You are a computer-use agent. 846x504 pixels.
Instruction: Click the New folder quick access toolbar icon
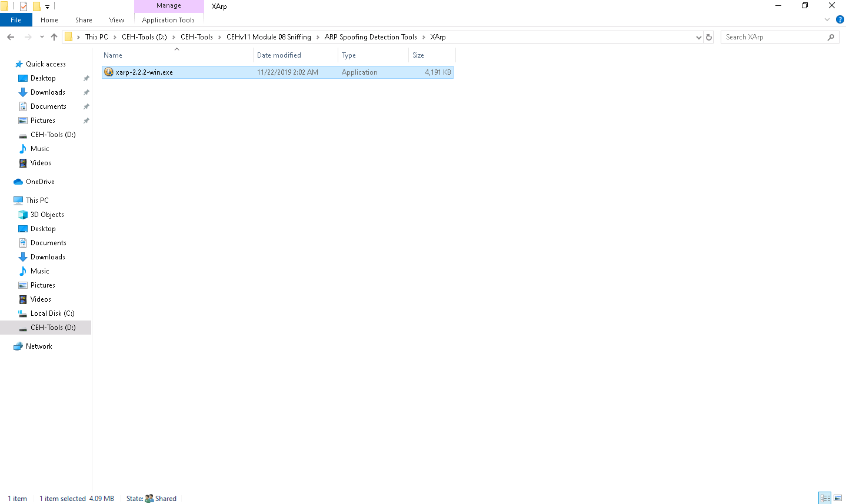pos(36,6)
